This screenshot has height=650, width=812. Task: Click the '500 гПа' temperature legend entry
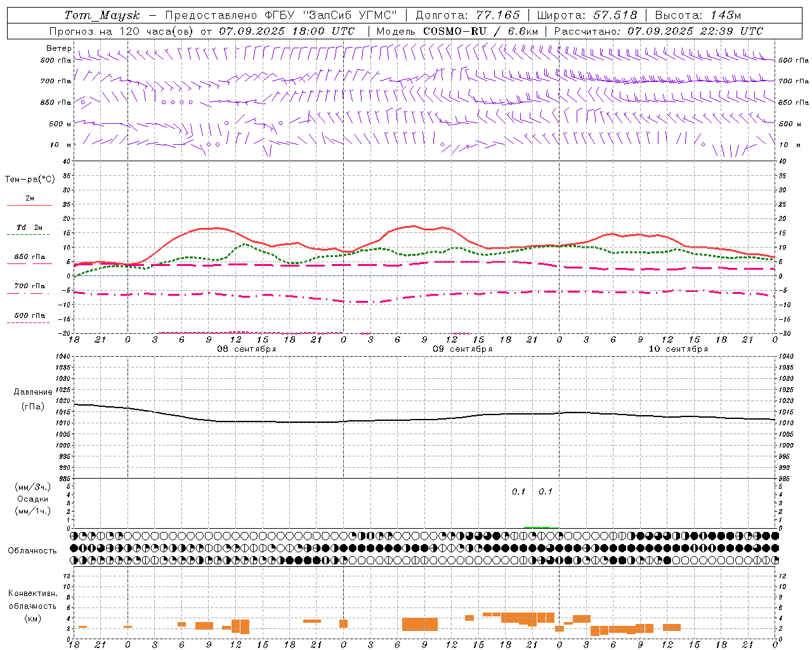click(x=30, y=315)
